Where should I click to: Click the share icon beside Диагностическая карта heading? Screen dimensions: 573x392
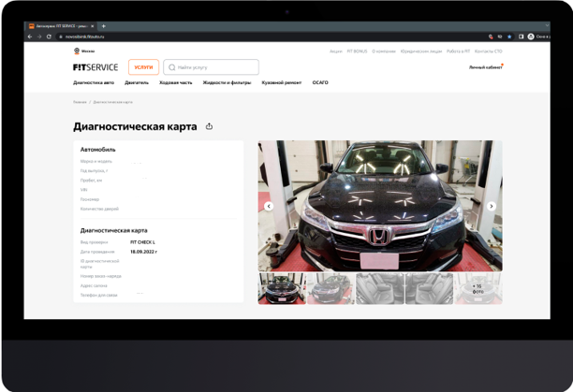tap(209, 126)
